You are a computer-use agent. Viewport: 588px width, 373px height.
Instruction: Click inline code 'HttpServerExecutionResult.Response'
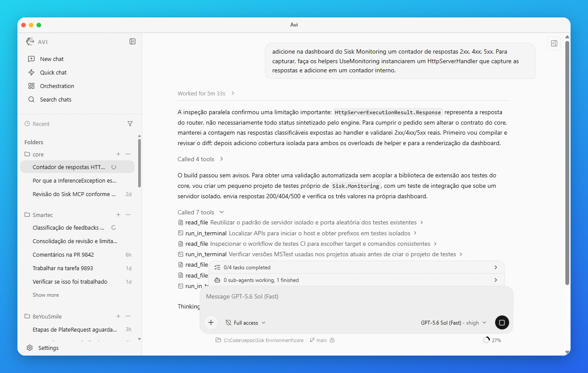388,112
